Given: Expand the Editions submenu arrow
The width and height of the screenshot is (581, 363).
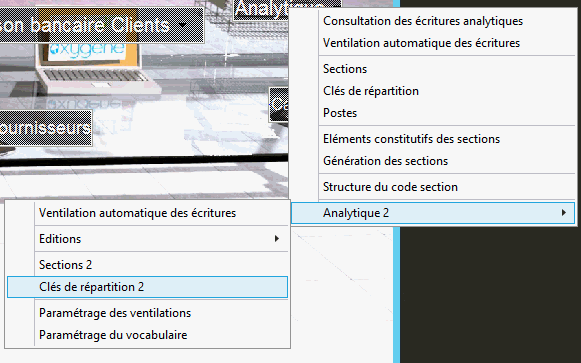Looking at the screenshot, I should coord(276,239).
